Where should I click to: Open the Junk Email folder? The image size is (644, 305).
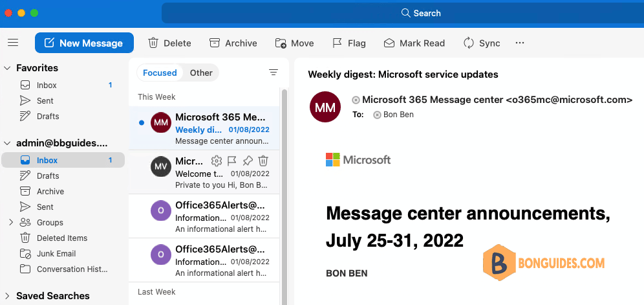(x=63, y=254)
